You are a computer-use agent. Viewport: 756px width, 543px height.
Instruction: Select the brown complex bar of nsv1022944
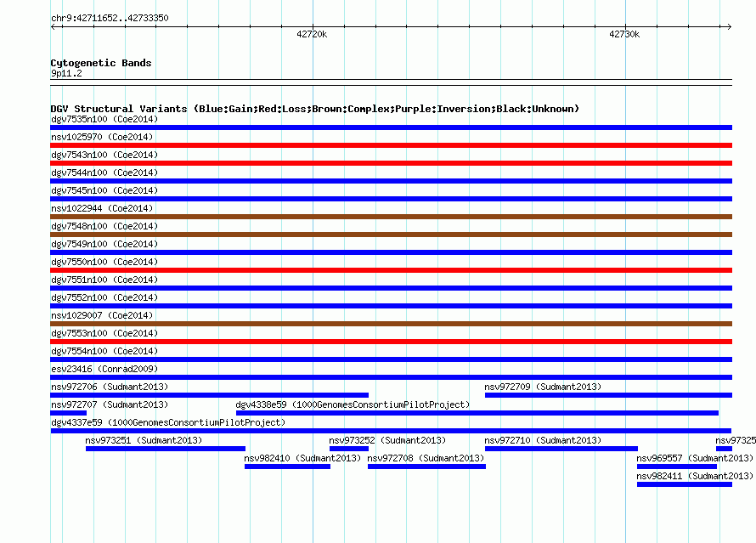pos(391,217)
